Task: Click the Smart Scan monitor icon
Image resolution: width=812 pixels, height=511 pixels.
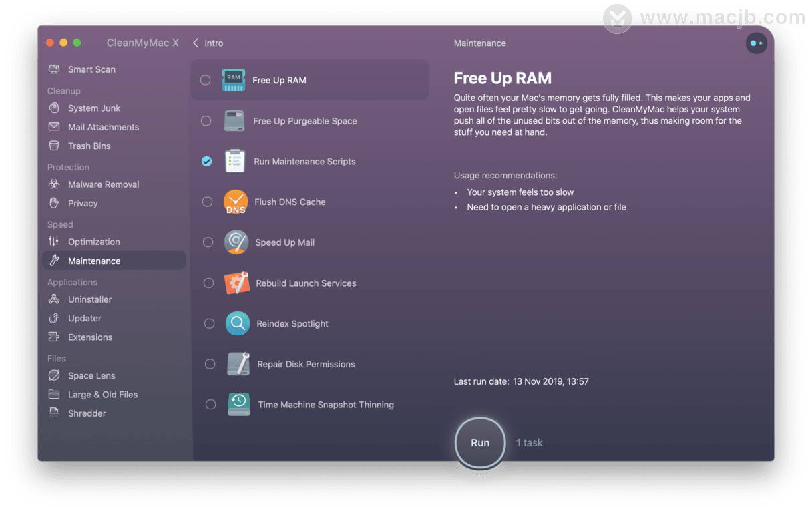Action: coord(54,69)
